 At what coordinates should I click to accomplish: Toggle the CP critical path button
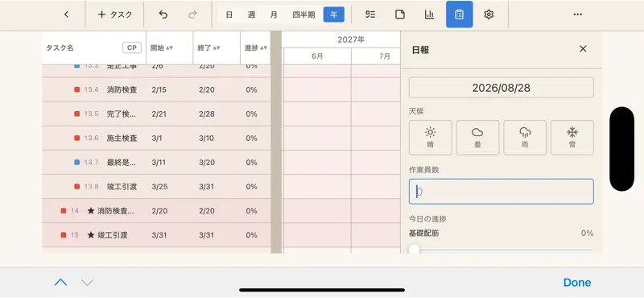pos(132,48)
